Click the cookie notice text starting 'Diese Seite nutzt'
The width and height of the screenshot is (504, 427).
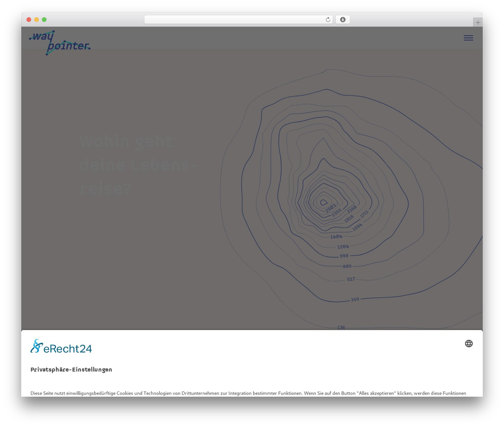pyautogui.click(x=248, y=393)
